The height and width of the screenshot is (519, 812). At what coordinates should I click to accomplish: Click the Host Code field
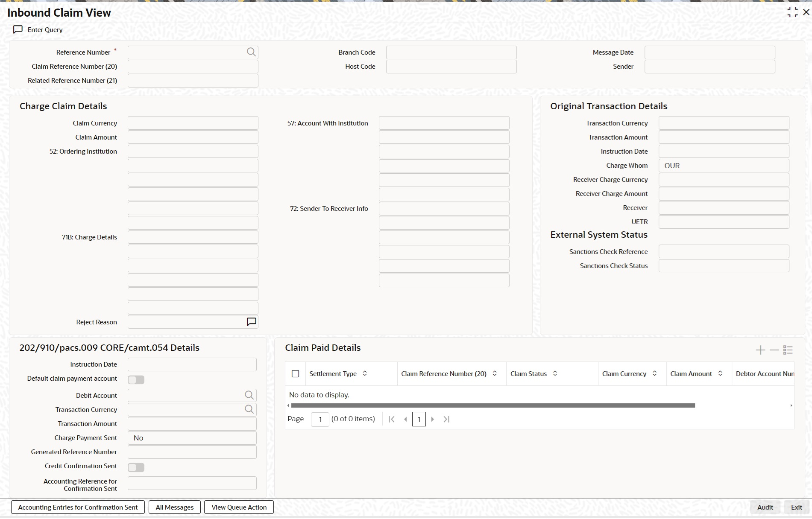coord(451,66)
